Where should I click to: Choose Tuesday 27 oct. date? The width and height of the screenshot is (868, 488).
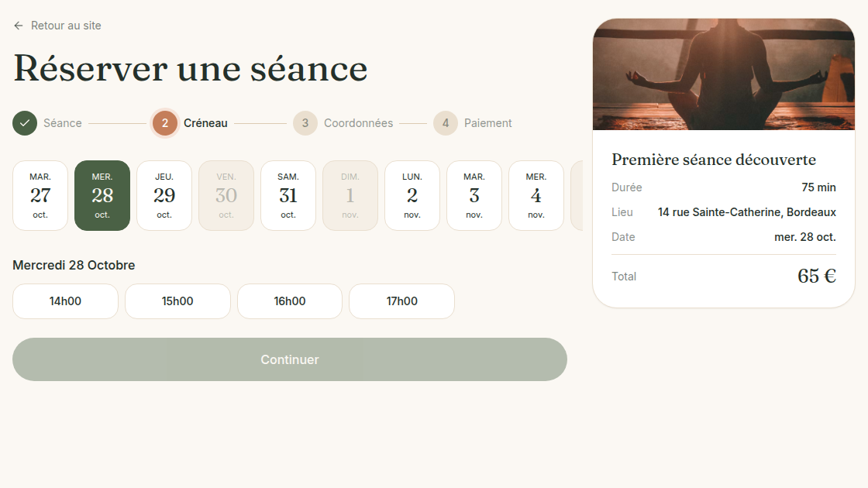point(40,195)
